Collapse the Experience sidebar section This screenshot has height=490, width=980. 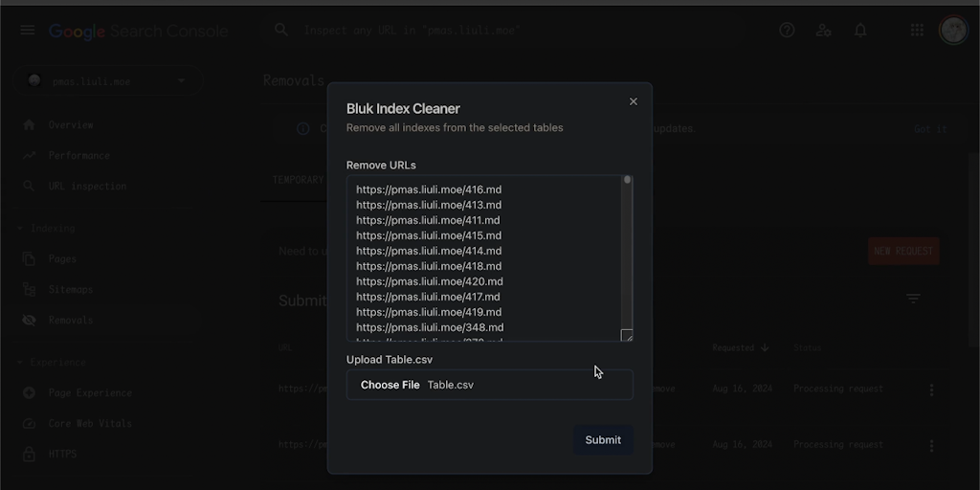(x=21, y=363)
